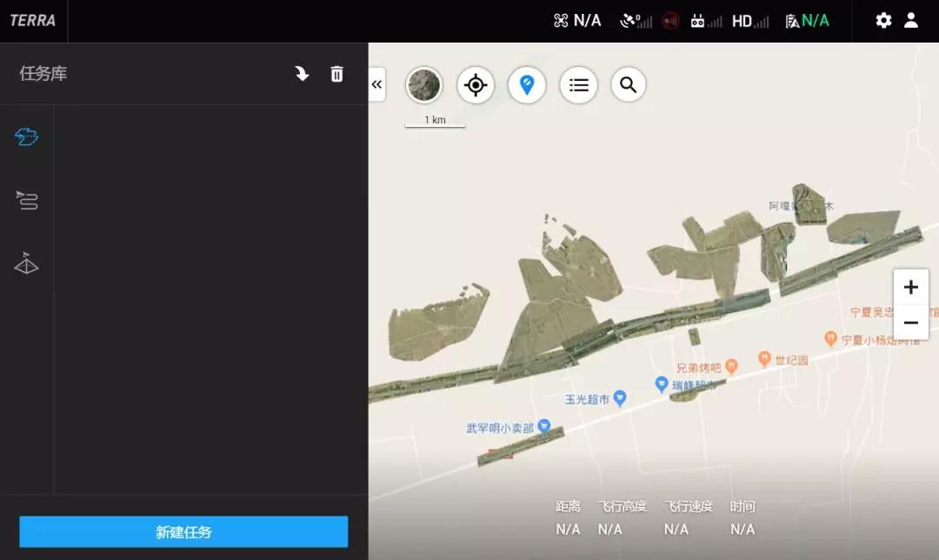Image resolution: width=939 pixels, height=560 pixels.
Task: Click the HD video link signal icon
Action: click(750, 21)
